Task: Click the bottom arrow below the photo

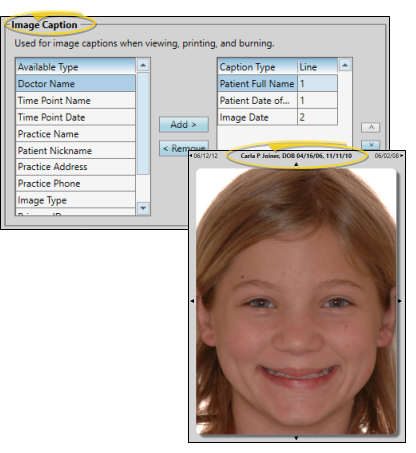Action: tap(296, 438)
